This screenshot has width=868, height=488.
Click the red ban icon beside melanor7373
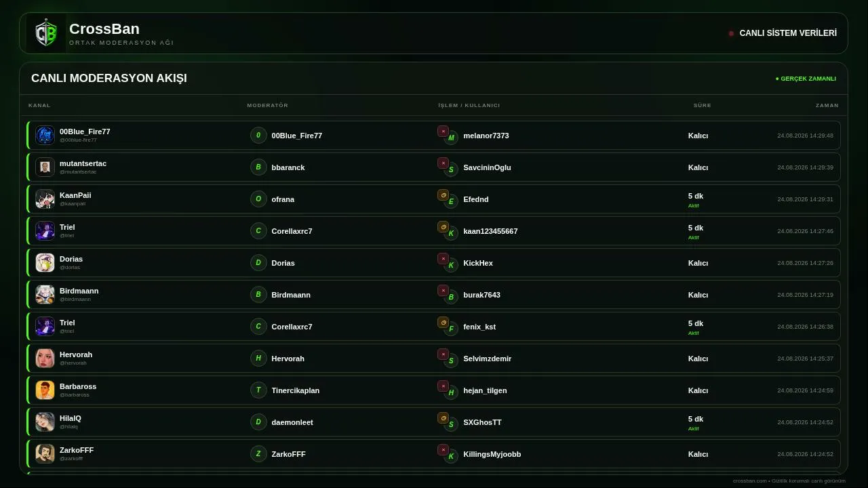pyautogui.click(x=443, y=131)
